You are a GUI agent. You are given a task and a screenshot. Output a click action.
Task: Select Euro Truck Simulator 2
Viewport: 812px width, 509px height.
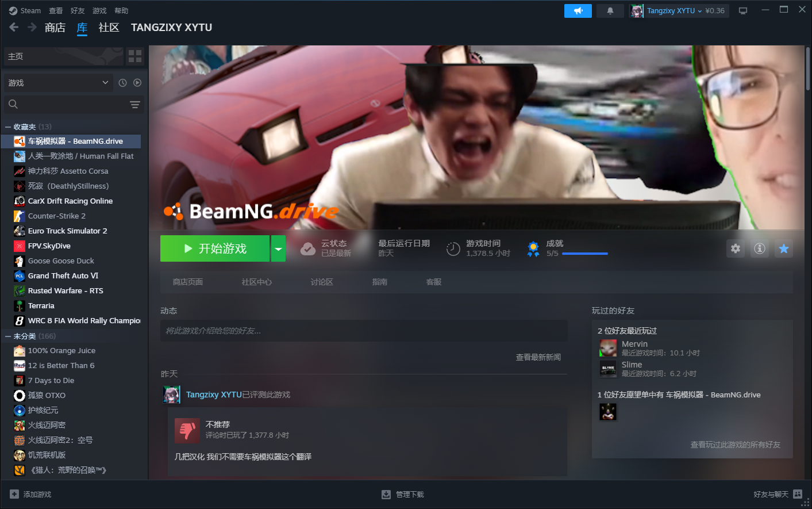pos(71,231)
